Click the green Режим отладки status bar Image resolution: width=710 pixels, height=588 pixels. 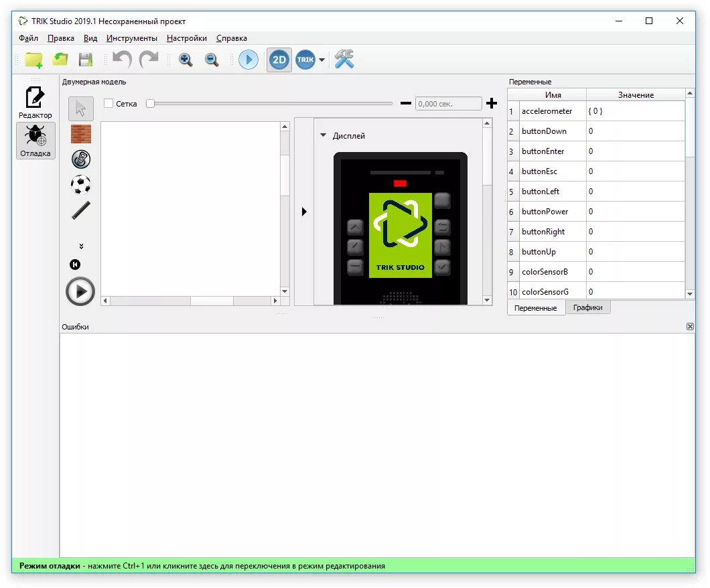coord(354,565)
